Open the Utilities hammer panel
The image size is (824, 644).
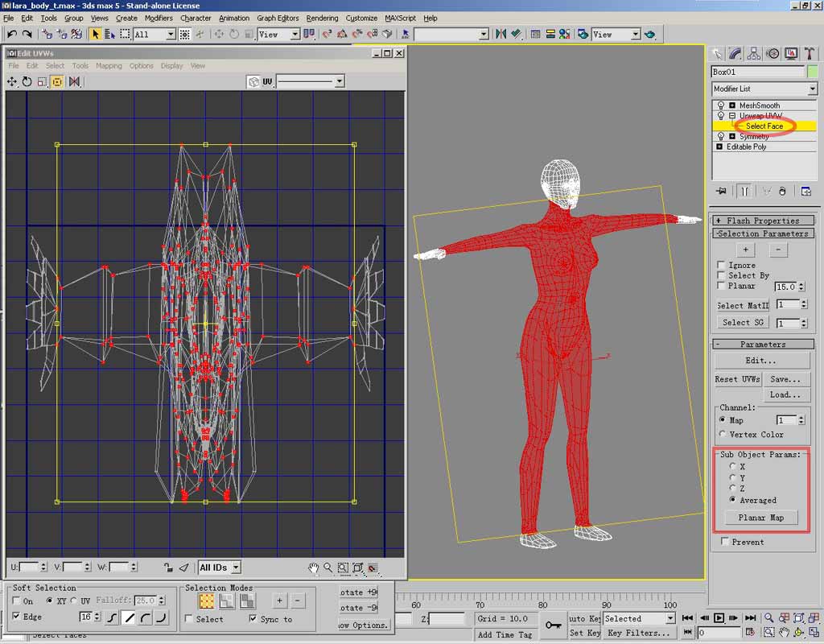[810, 53]
